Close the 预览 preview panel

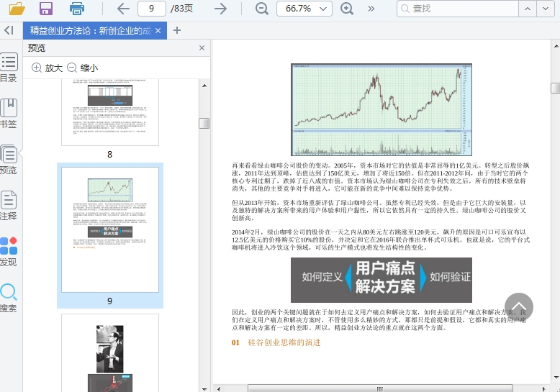tap(202, 48)
